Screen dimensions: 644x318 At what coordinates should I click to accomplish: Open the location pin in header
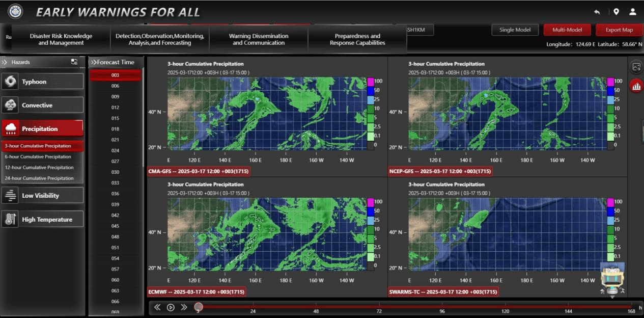click(616, 12)
